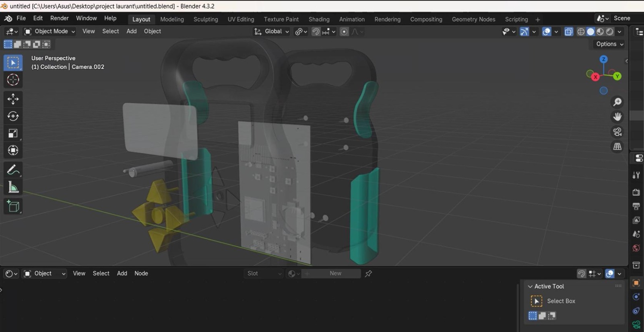
Task: Select the Move tool
Action: (x=13, y=99)
